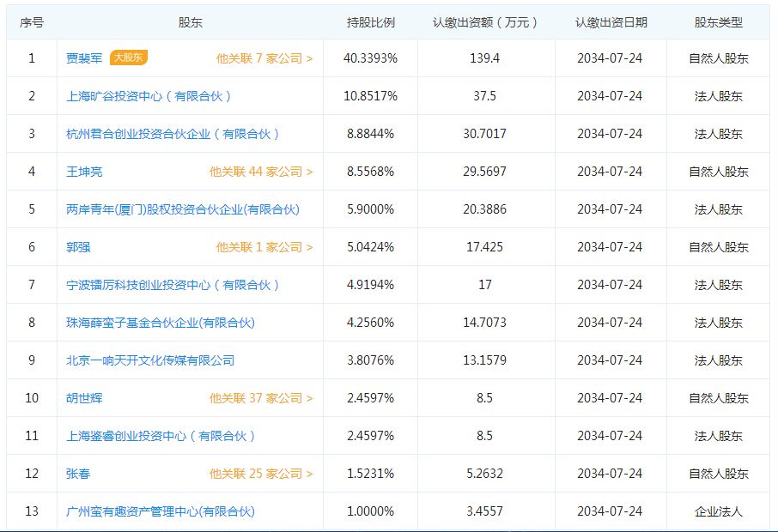Select the 企业法人 shareholder type cell
The image size is (778, 532).
pos(719,511)
